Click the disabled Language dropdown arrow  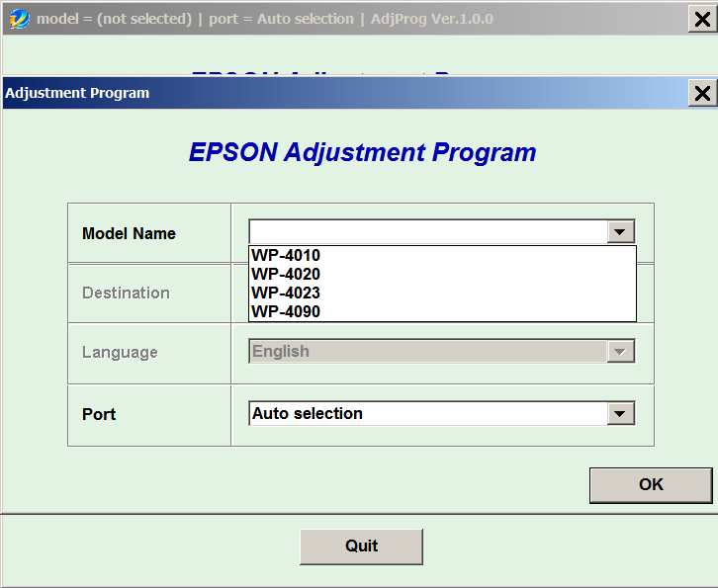point(620,352)
